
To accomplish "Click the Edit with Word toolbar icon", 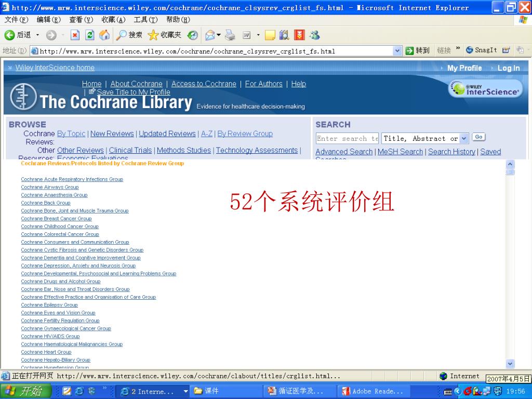I will (x=247, y=35).
